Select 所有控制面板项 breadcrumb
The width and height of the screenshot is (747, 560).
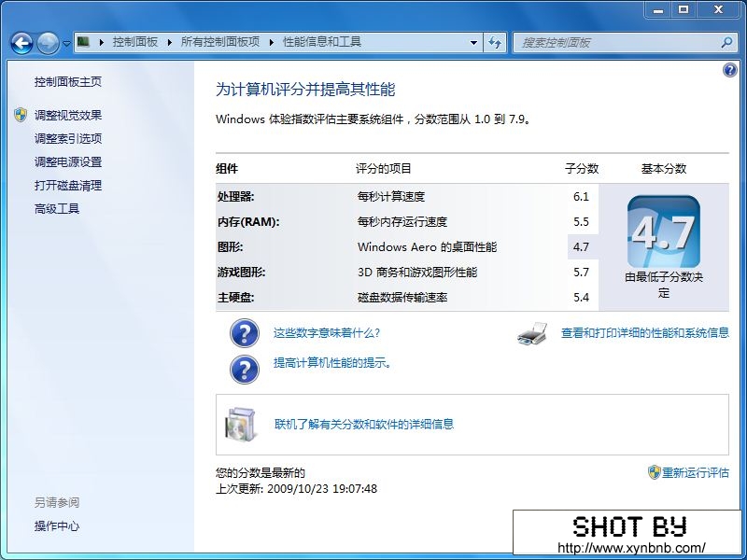220,42
